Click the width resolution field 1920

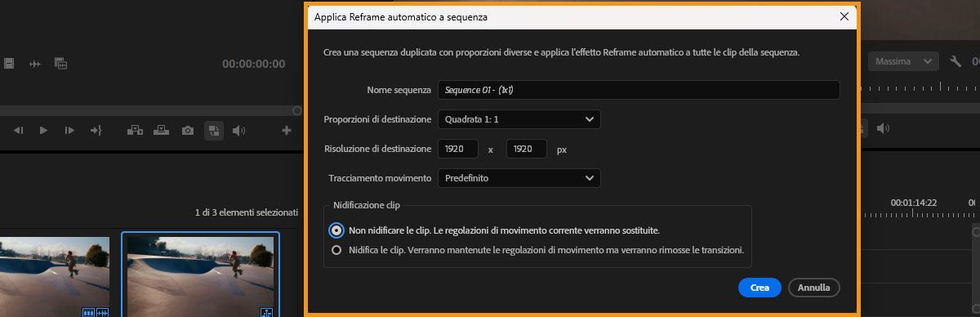[457, 149]
